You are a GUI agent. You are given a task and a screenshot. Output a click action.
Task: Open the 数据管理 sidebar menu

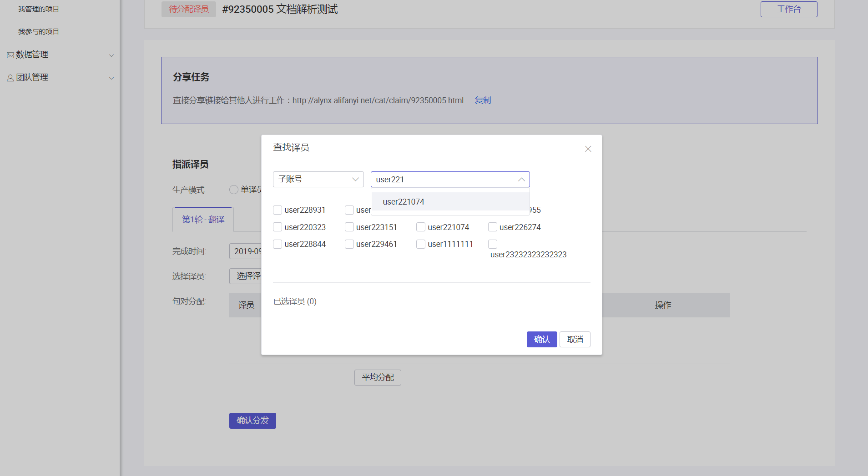(x=60, y=55)
